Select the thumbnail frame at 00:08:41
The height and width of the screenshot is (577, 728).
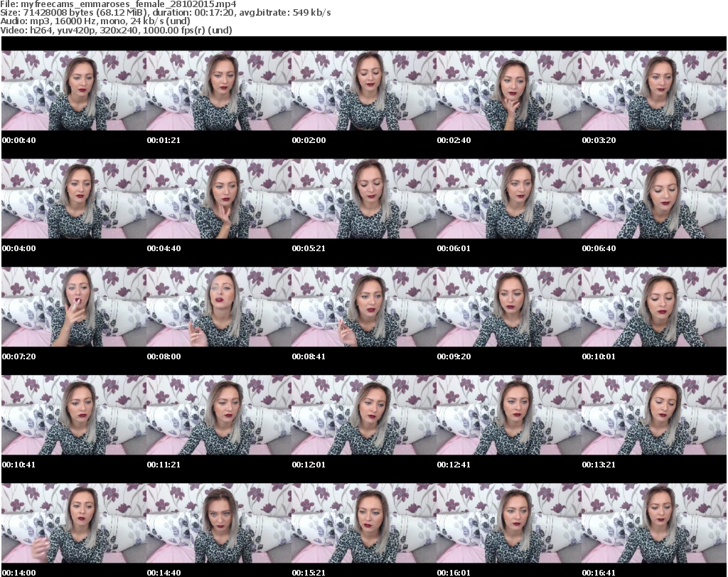(x=363, y=307)
